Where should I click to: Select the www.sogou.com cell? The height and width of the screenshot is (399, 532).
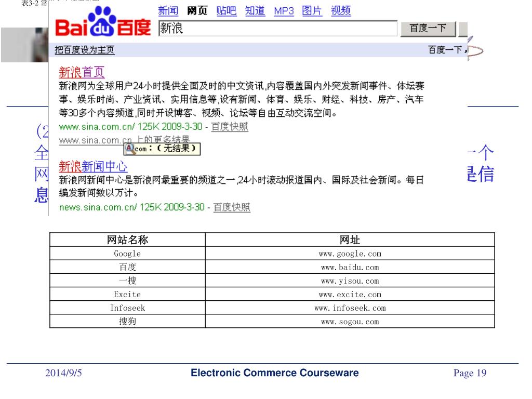[350, 321]
